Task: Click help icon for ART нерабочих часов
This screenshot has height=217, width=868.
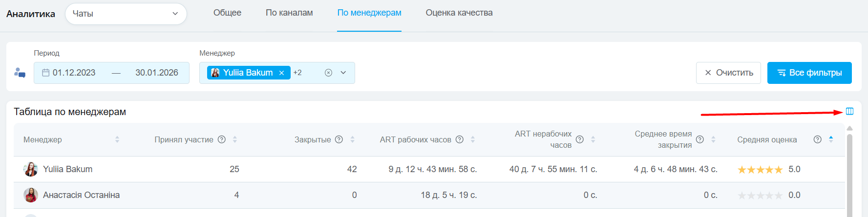Action: tap(580, 139)
